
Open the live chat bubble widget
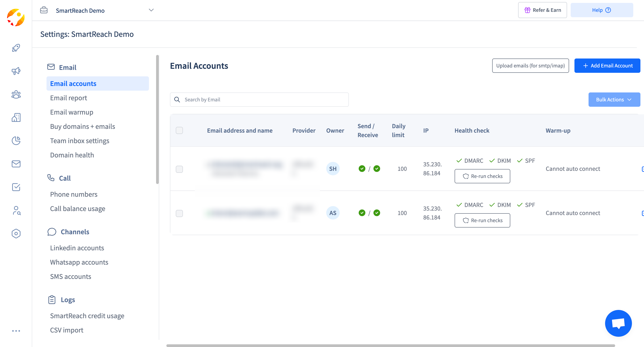point(618,323)
